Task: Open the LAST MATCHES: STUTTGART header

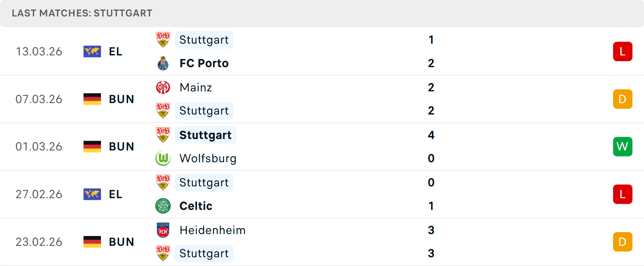Action: tap(82, 13)
